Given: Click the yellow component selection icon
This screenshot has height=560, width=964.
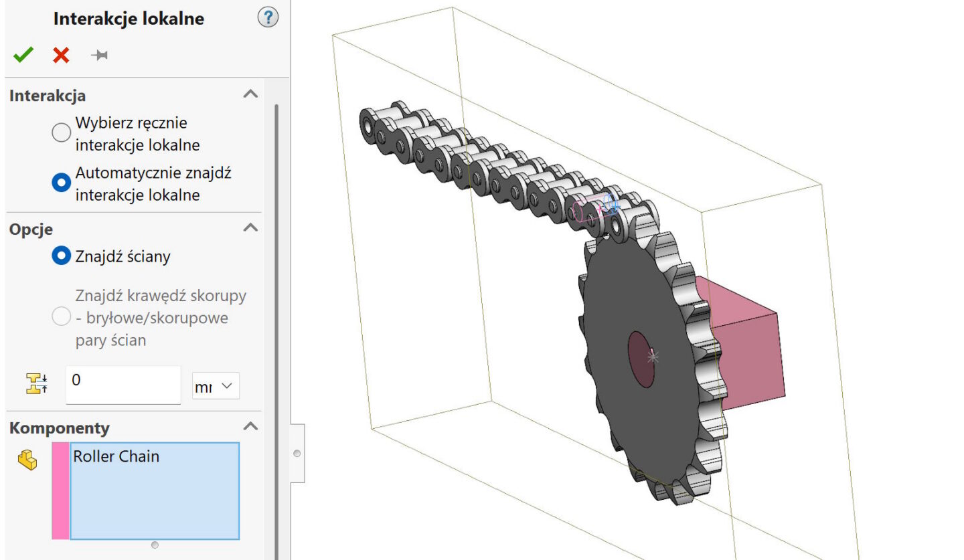Looking at the screenshot, I should point(27,460).
